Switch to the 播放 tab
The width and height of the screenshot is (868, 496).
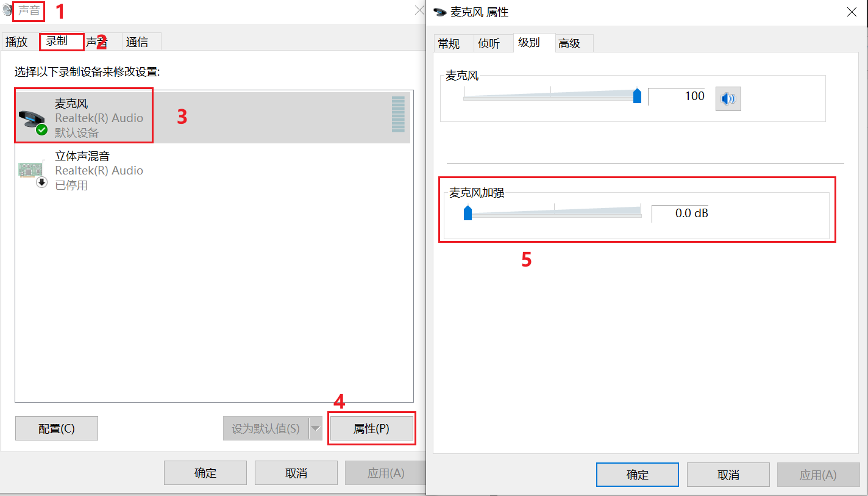click(x=17, y=41)
